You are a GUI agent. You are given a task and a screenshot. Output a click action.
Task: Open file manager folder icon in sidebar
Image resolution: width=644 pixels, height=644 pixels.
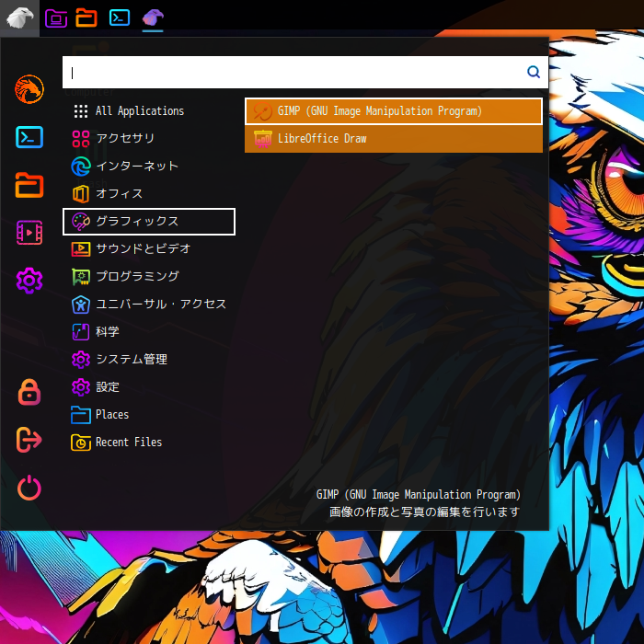29,185
